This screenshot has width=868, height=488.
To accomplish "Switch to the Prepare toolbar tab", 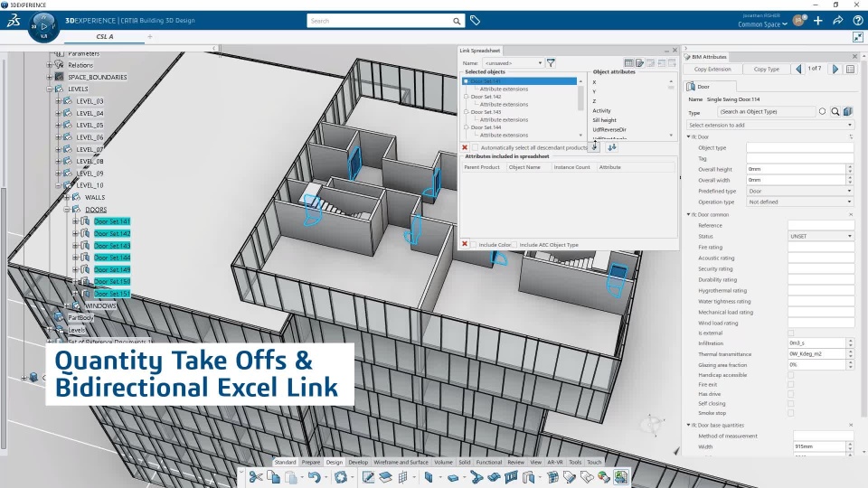I will [310, 462].
